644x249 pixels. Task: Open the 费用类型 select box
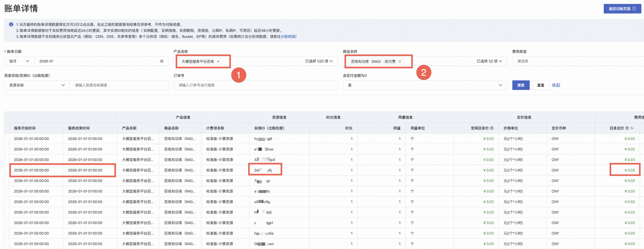(x=575, y=61)
